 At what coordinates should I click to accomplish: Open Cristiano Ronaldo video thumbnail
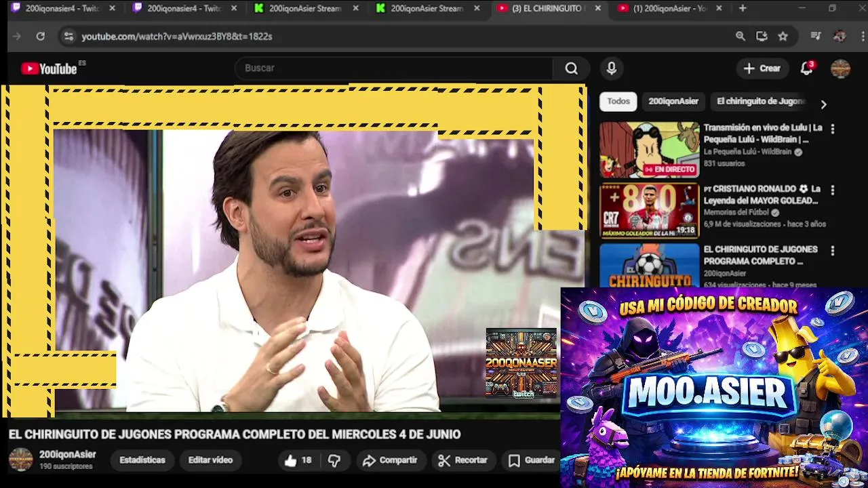click(x=649, y=211)
